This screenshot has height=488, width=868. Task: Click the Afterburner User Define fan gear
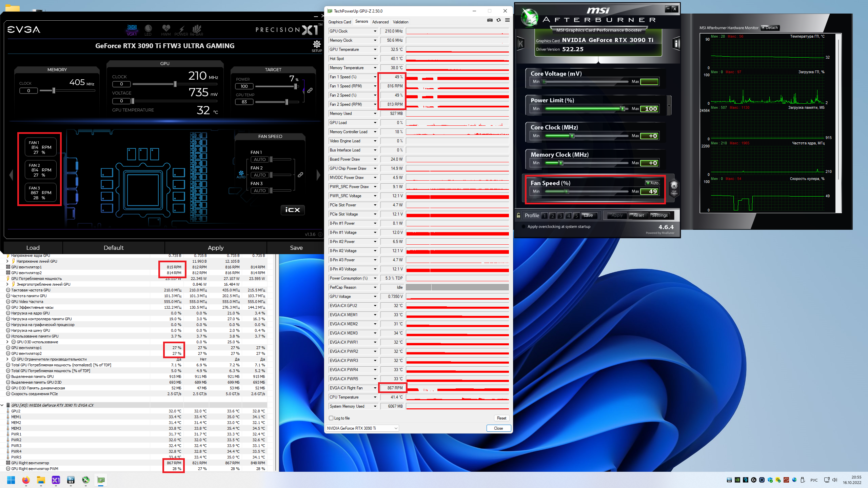[674, 186]
